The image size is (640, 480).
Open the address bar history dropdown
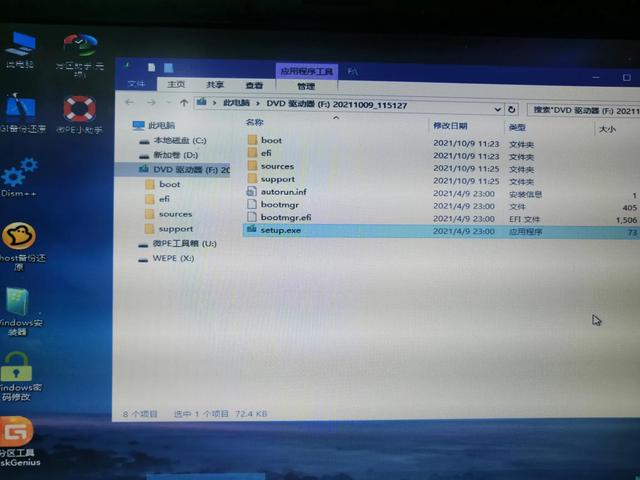(x=497, y=109)
